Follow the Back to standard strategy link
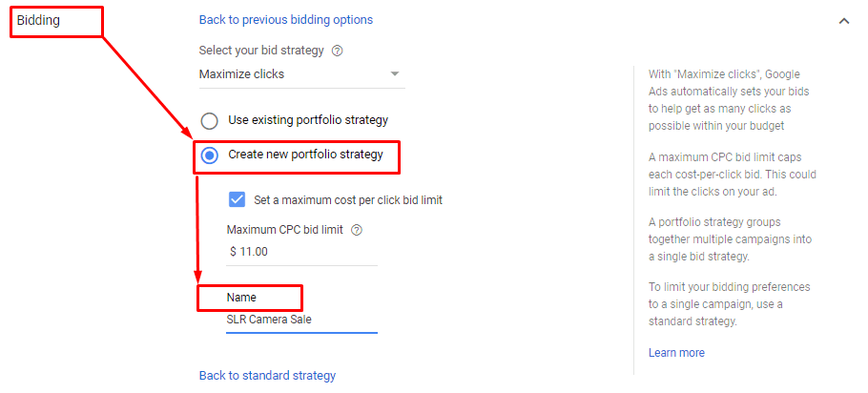This screenshot has width=868, height=393. tap(267, 375)
